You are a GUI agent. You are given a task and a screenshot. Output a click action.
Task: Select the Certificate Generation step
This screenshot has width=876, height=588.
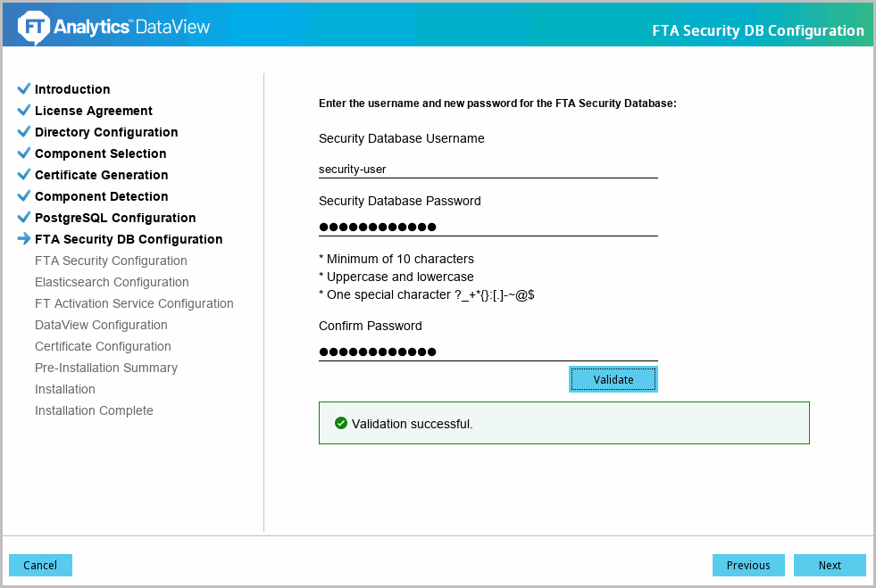(x=101, y=175)
